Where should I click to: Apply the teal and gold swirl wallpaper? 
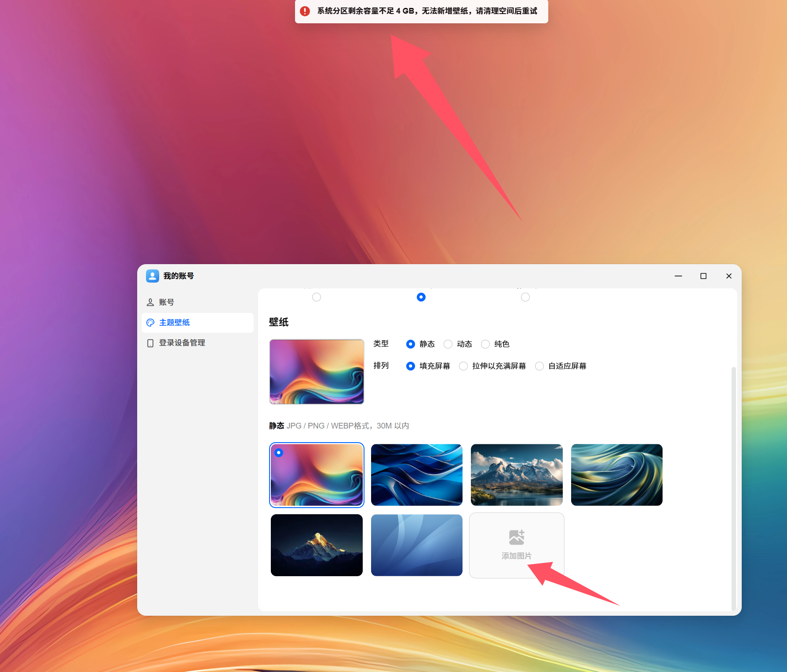pyautogui.click(x=617, y=475)
